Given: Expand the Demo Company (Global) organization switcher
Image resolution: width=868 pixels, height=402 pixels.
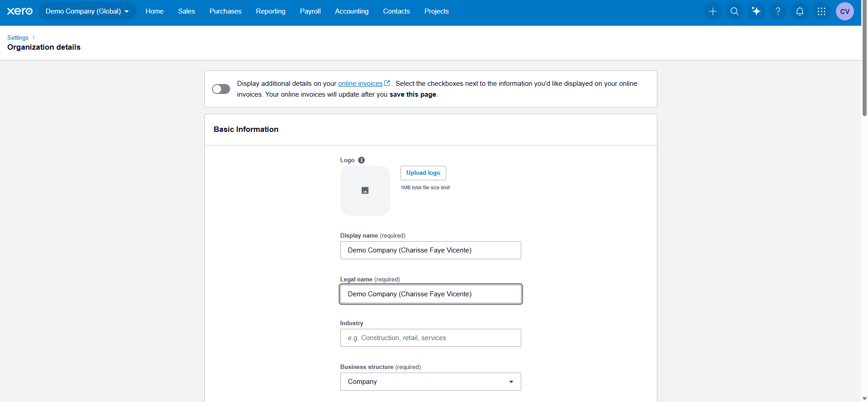Looking at the screenshot, I should (87, 11).
